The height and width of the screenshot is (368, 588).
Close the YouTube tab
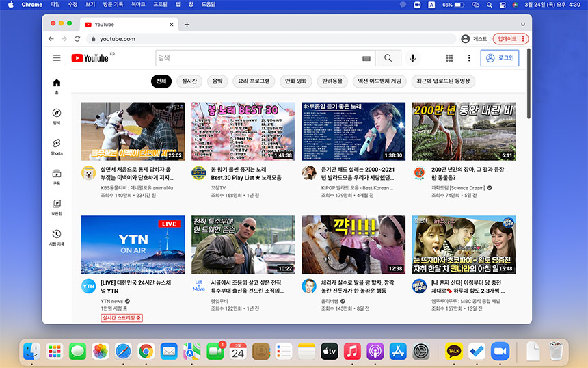[x=172, y=25]
